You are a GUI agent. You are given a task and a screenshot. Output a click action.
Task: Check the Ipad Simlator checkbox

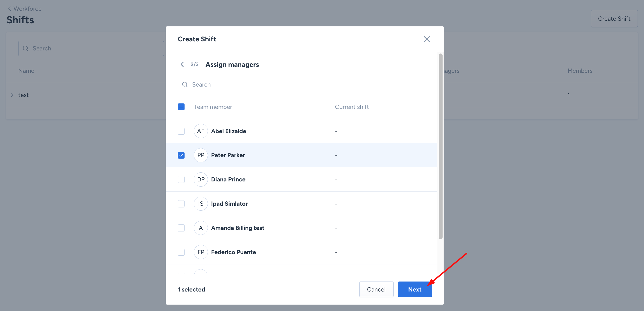click(181, 204)
